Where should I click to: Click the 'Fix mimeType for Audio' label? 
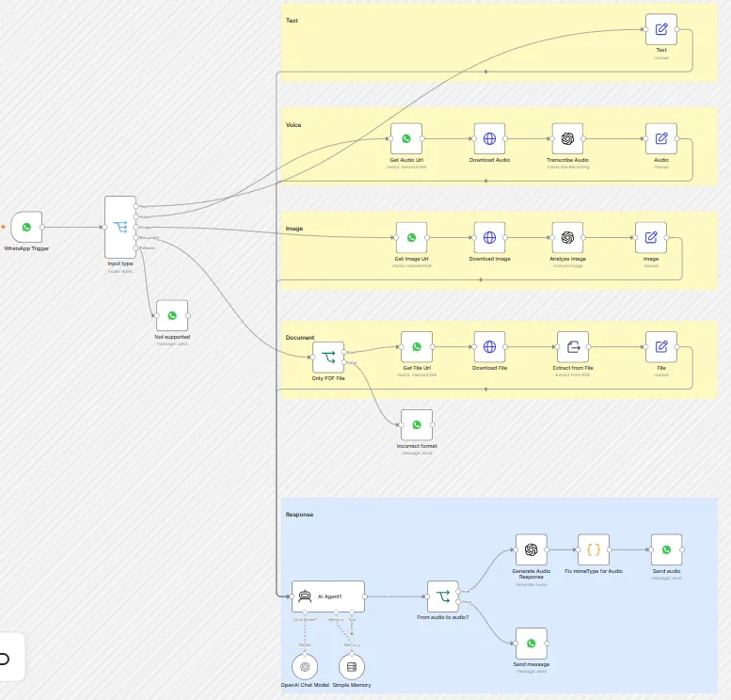click(594, 571)
